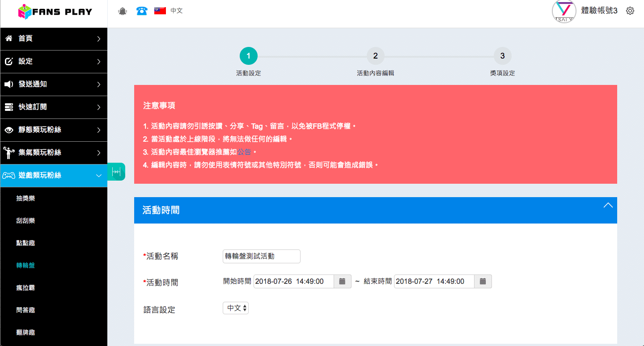644x346 pixels.
Task: Collapse the 活動時間 panel via its chevron
Action: click(608, 206)
